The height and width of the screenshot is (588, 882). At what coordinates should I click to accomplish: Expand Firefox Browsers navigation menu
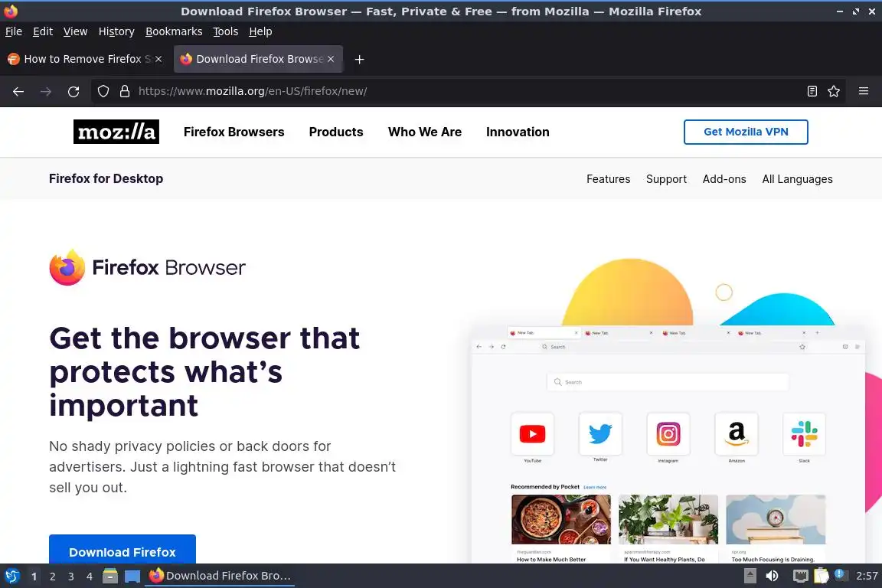(234, 132)
